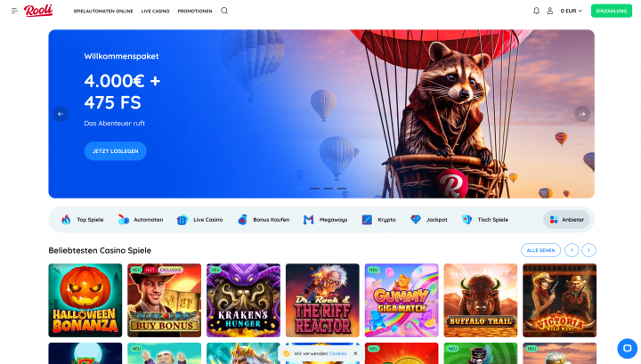Click the Rooli logo
641x364 pixels.
pos(38,11)
